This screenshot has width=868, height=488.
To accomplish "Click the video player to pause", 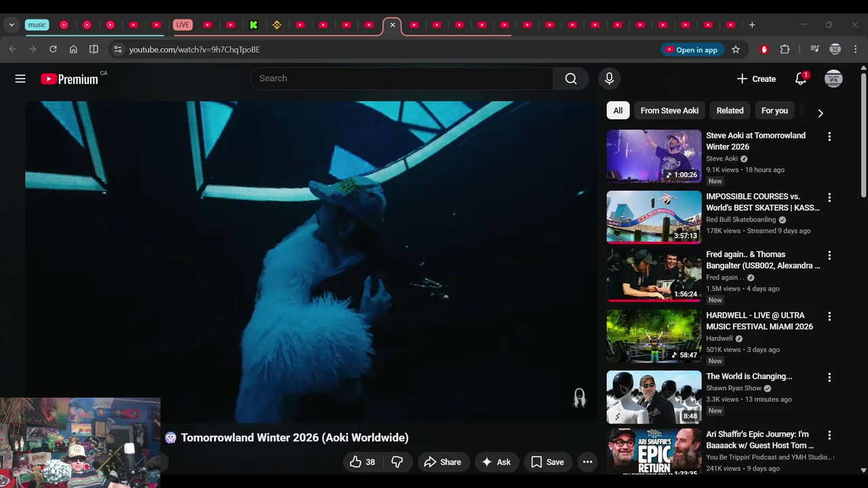I will (x=311, y=262).
